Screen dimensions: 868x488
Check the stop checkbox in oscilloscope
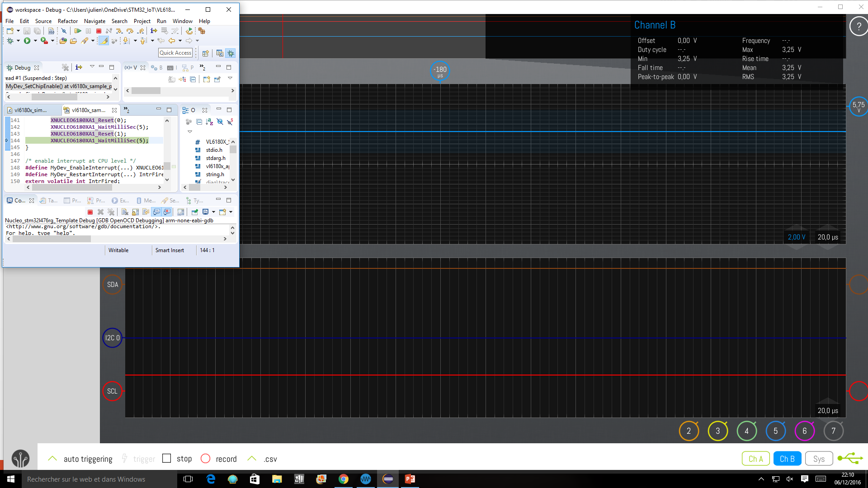166,458
